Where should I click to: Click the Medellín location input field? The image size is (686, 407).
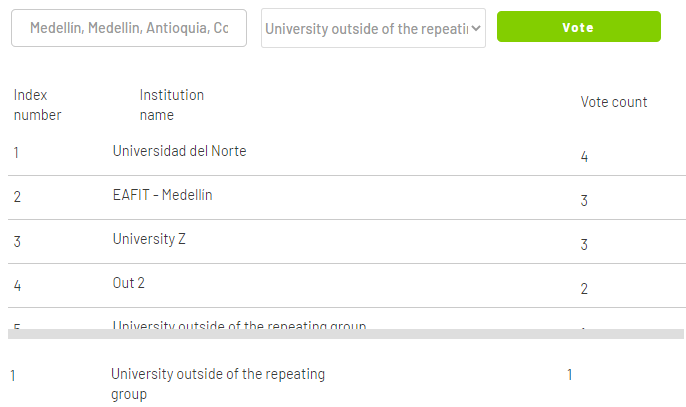pyautogui.click(x=129, y=29)
